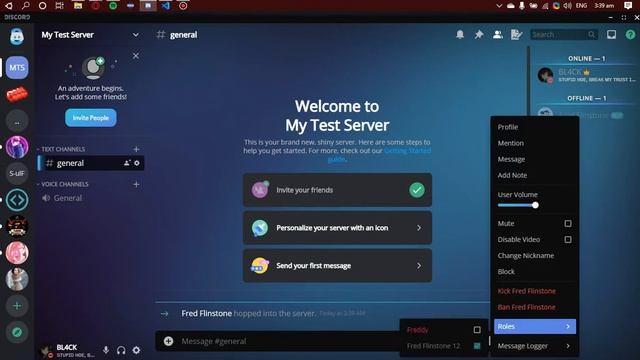Create new voice channel plus icon
This screenshot has height=360, width=640.
[x=136, y=184]
